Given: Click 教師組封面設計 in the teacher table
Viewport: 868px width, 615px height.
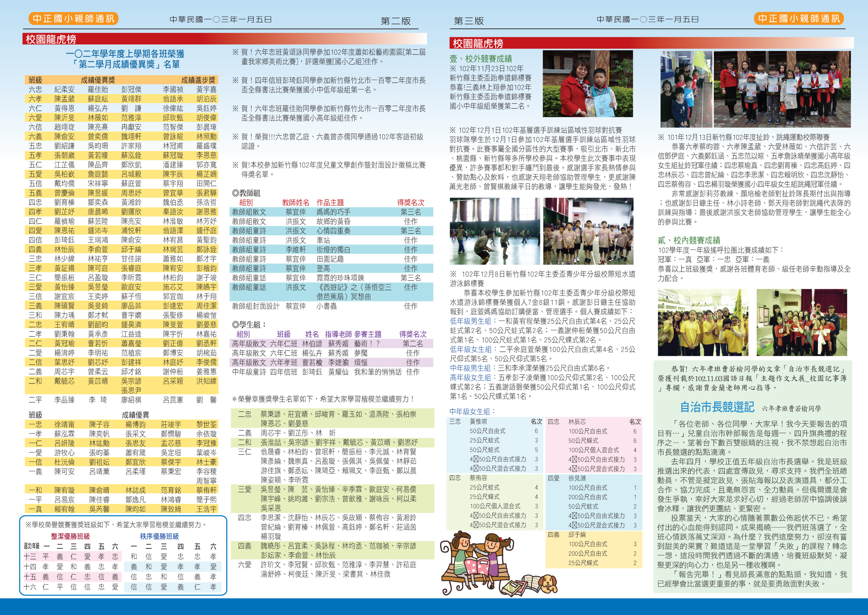Looking at the screenshot, I should click(256, 306).
